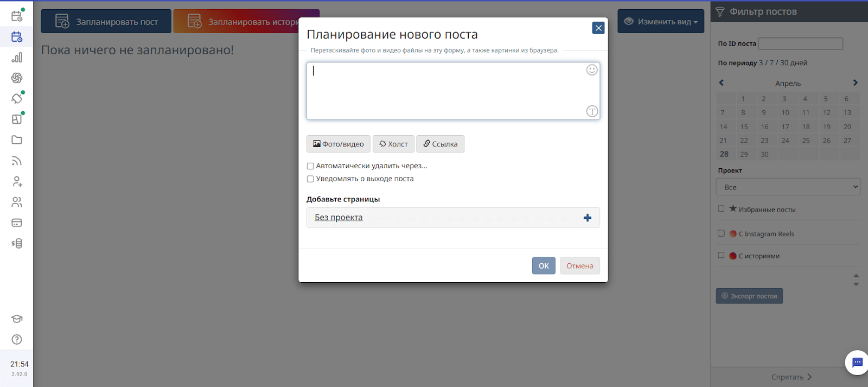Open analytics bar chart sidebar icon
The image size is (868, 387).
click(x=17, y=58)
